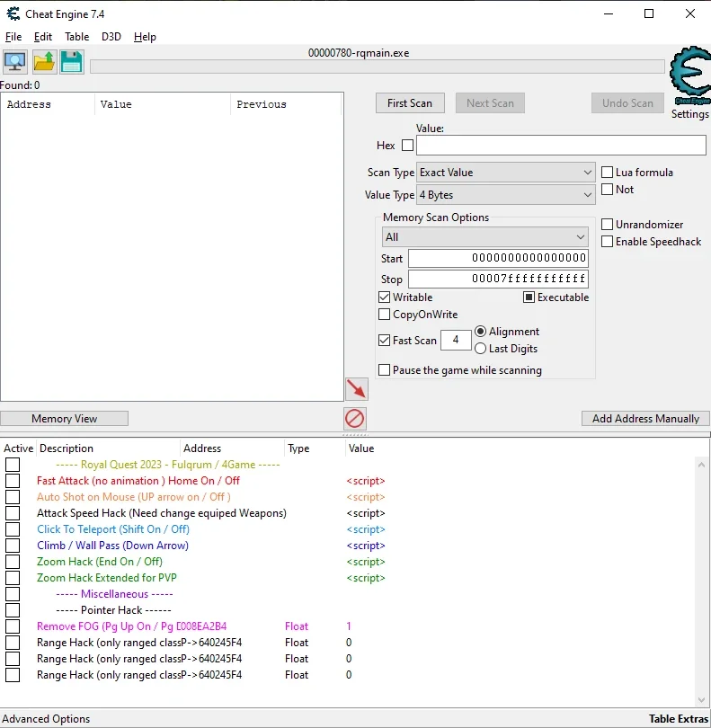The height and width of the screenshot is (728, 711).
Task: Open the Value Type dropdown
Action: coord(506,195)
